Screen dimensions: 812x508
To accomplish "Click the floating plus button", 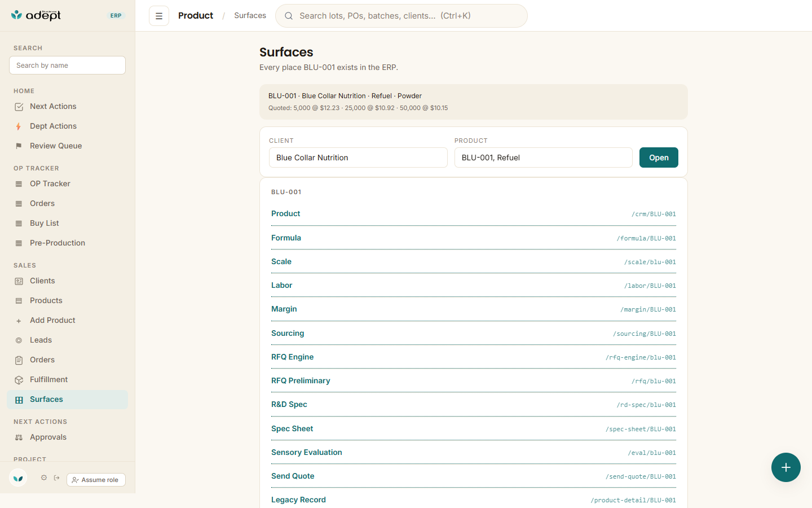I will point(786,467).
